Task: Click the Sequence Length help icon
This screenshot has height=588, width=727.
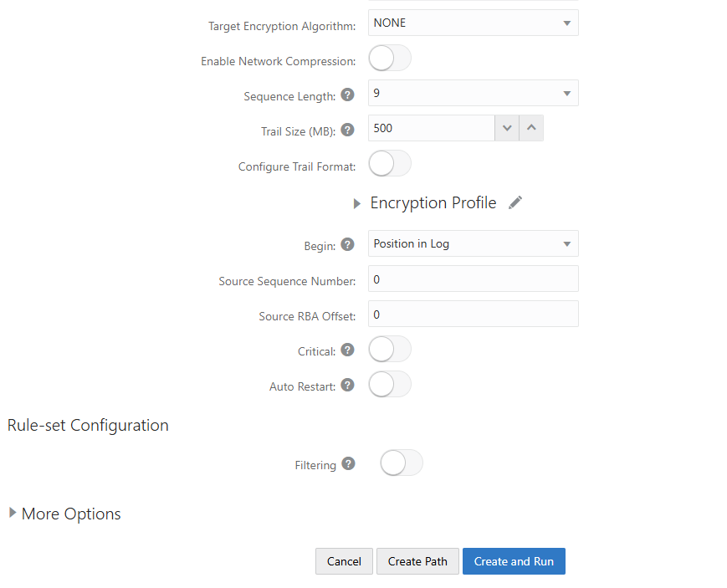Action: [x=347, y=95]
